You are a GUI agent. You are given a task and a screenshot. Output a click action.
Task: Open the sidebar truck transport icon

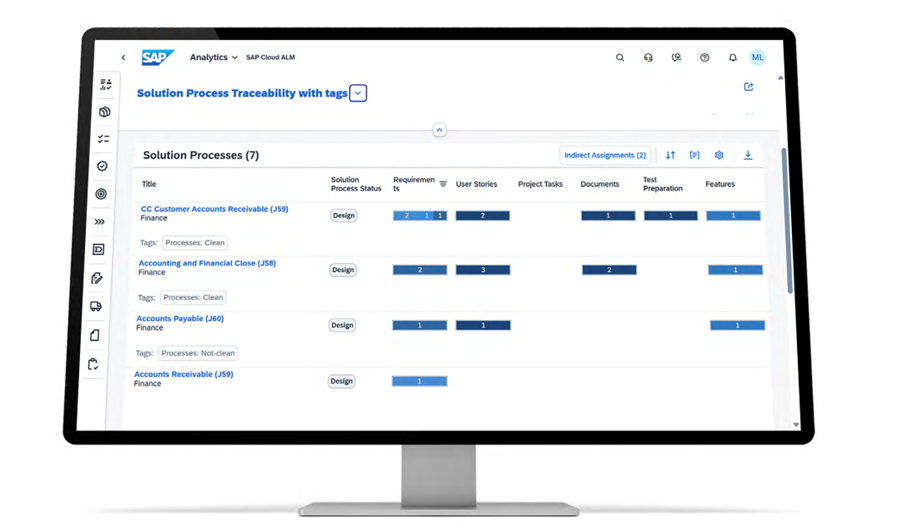tap(96, 306)
